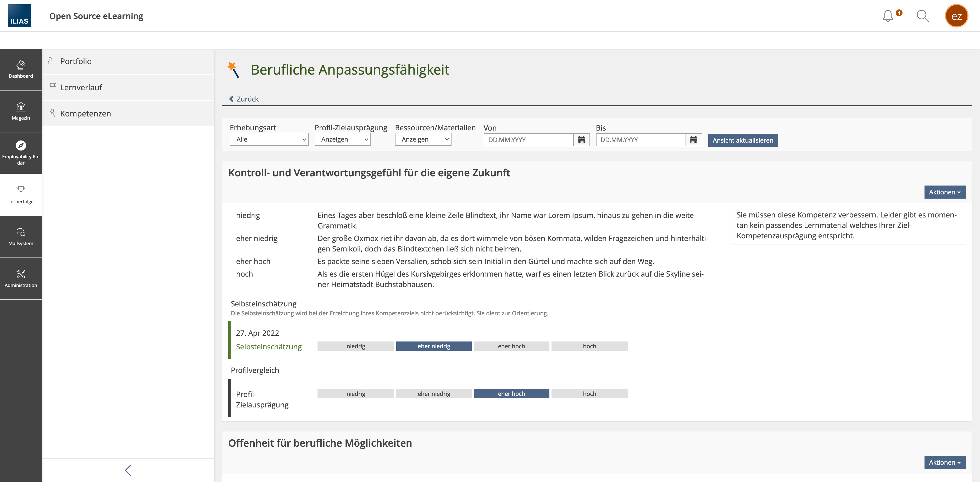Click the Ansicht aktualisieren button

tap(743, 140)
